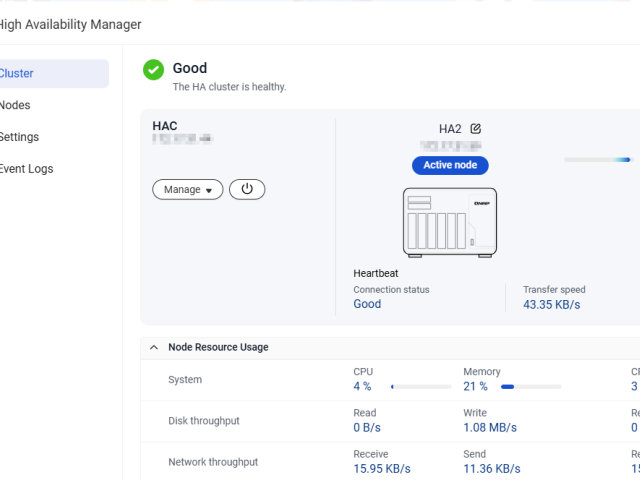Click the Disk throughput row label
The image size is (640, 480).
[x=204, y=421]
